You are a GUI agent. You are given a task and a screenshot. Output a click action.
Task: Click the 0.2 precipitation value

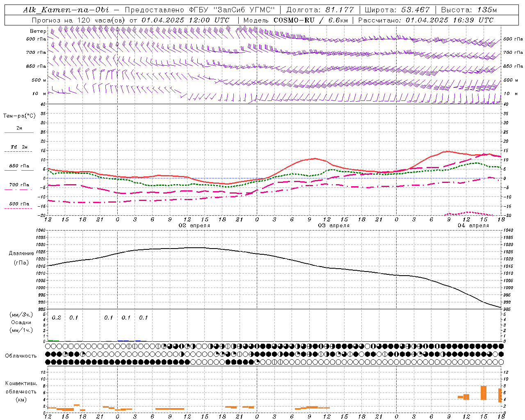pos(56,317)
